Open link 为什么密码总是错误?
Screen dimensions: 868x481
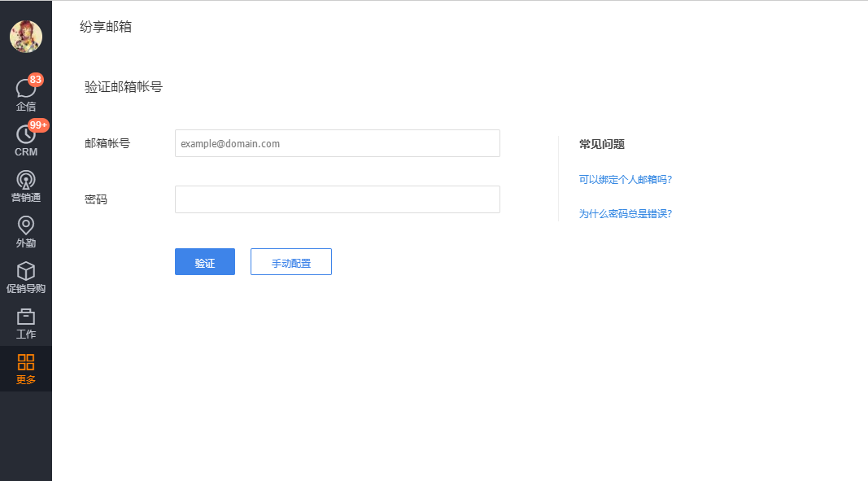(x=625, y=214)
